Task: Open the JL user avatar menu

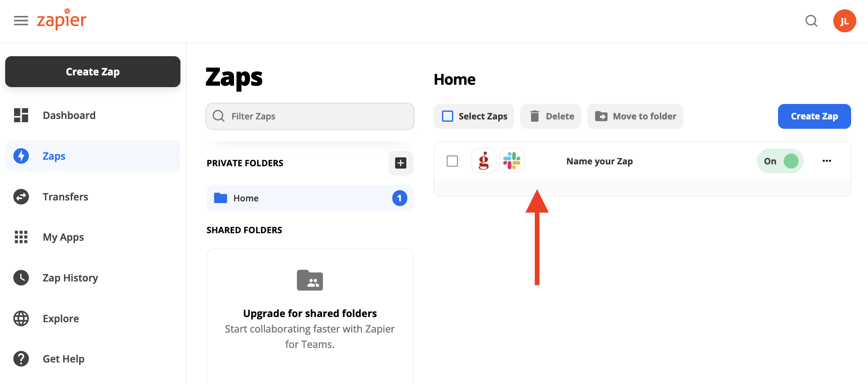Action: [x=845, y=21]
